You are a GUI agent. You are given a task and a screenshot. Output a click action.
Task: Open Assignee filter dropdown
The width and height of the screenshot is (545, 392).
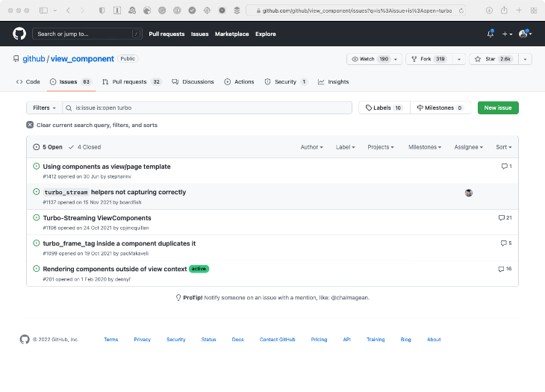(469, 147)
